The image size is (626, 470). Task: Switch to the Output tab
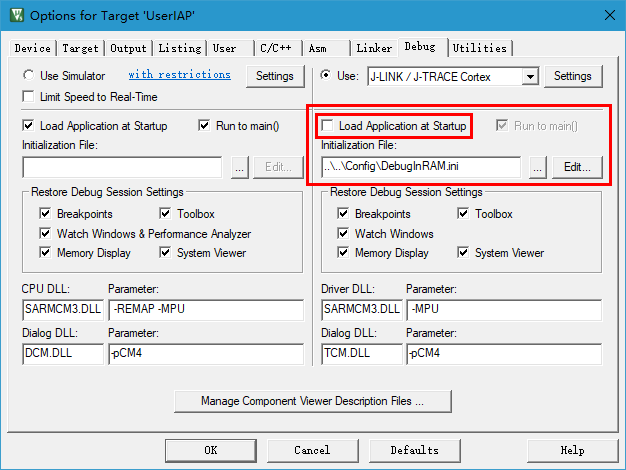pyautogui.click(x=128, y=48)
